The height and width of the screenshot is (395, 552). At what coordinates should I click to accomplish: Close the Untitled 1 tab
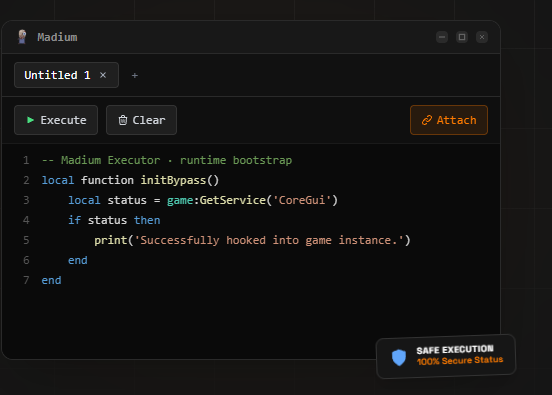point(103,75)
